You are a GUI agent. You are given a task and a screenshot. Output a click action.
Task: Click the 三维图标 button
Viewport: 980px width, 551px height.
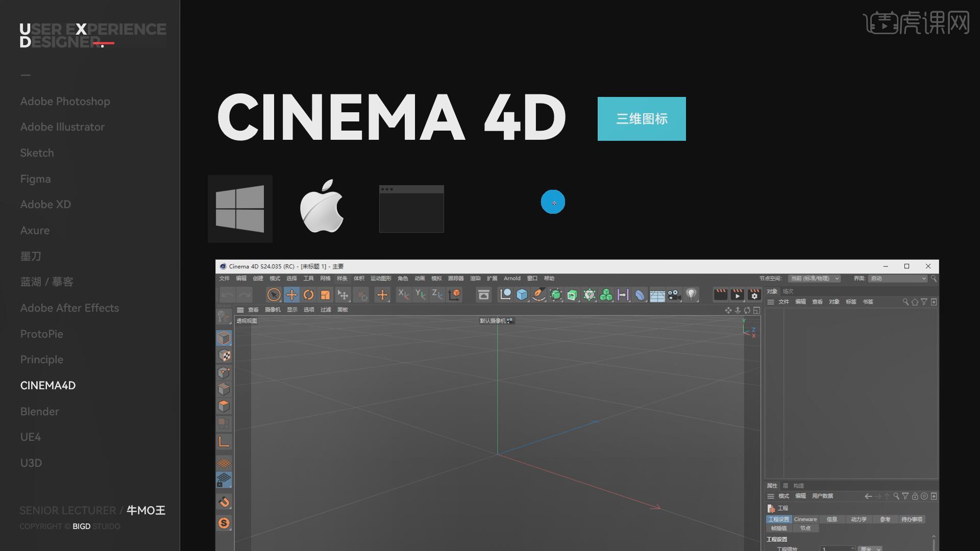click(642, 119)
